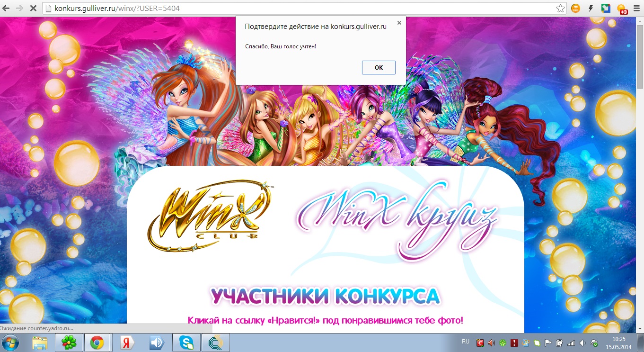Go forward in browser history

pos(20,9)
